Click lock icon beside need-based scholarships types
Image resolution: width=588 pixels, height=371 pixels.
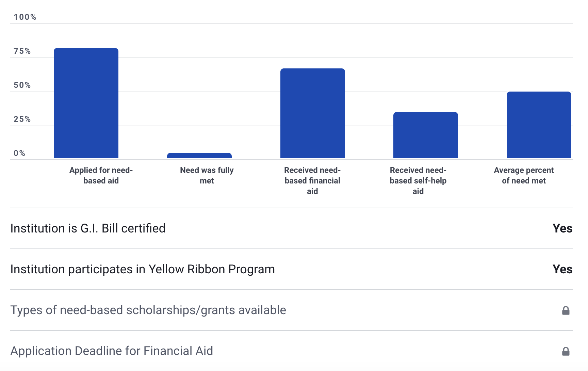(566, 310)
